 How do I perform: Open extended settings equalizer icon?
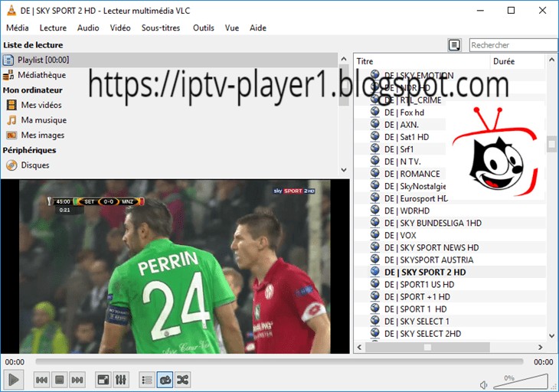click(120, 380)
